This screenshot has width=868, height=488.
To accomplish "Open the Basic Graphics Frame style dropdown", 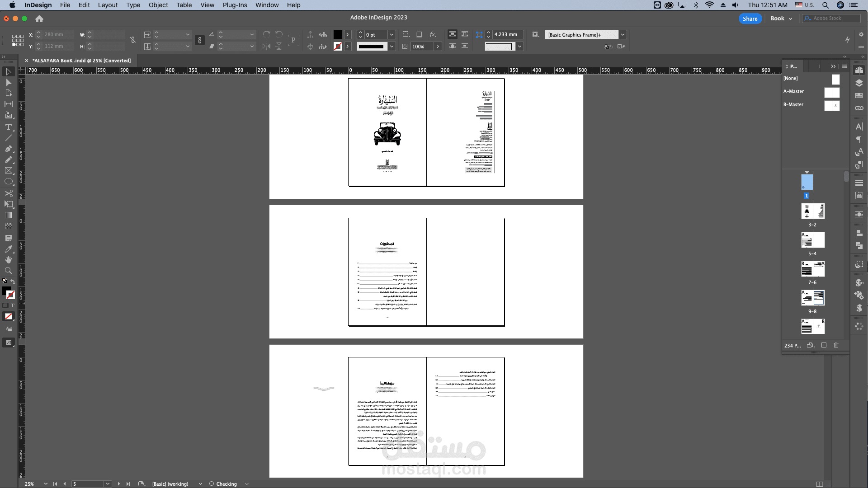I will tap(623, 35).
